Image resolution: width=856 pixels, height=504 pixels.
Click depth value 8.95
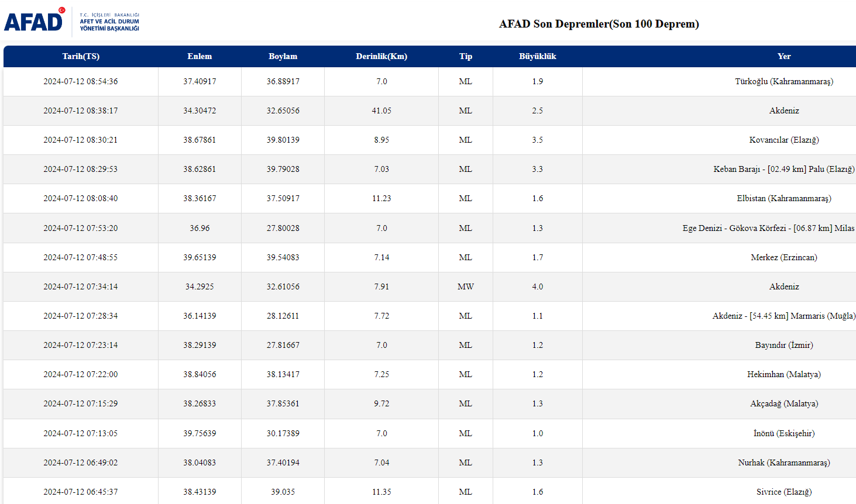pyautogui.click(x=381, y=140)
